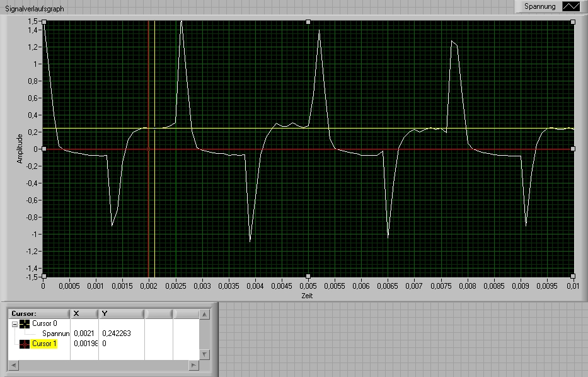Screen dimensions: 588x377
Task: Click the Signalverlaufsgraph graph title label
Action: pyautogui.click(x=35, y=9)
